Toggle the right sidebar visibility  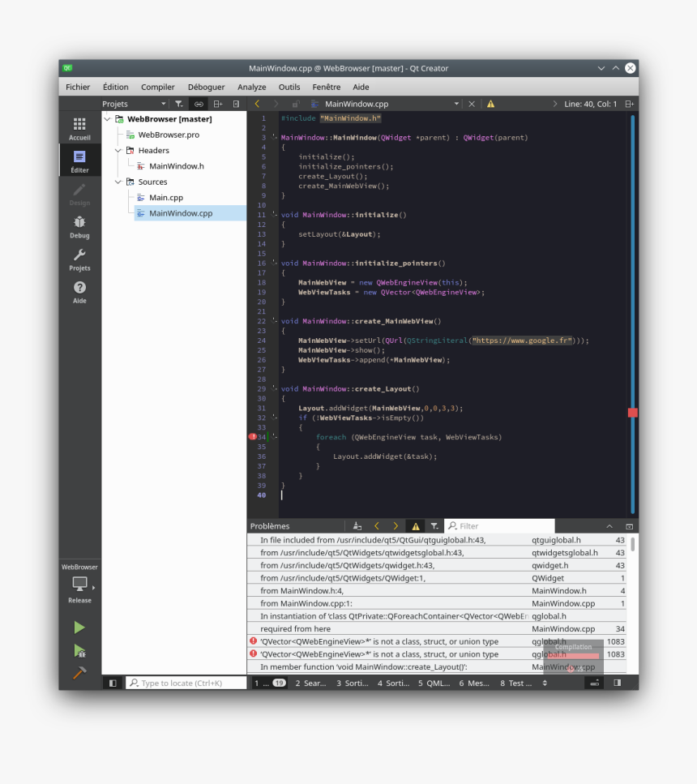pos(618,683)
